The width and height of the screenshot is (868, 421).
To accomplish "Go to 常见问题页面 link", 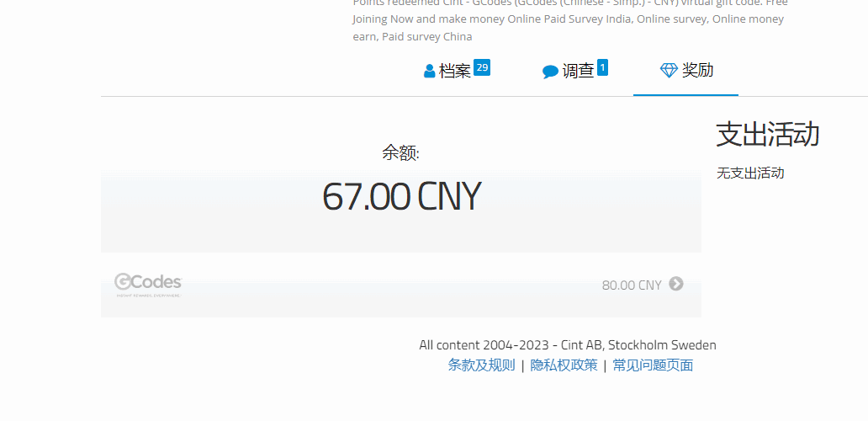I will pyautogui.click(x=653, y=365).
